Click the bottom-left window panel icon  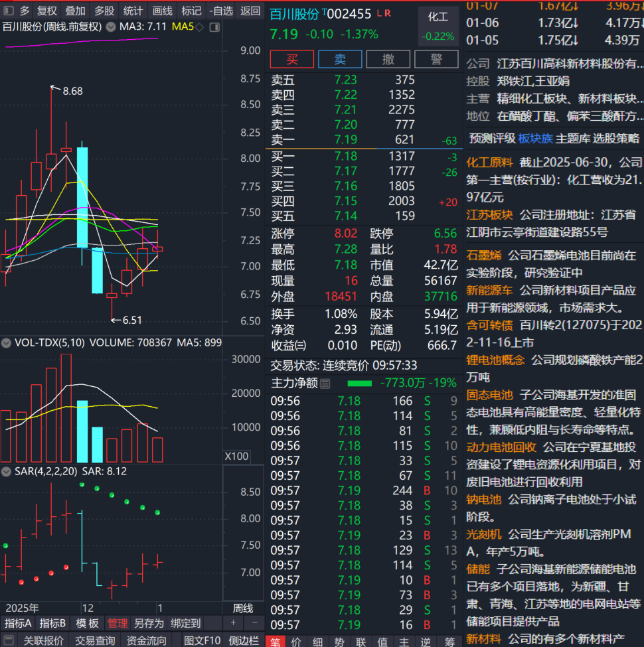[x=9, y=640]
